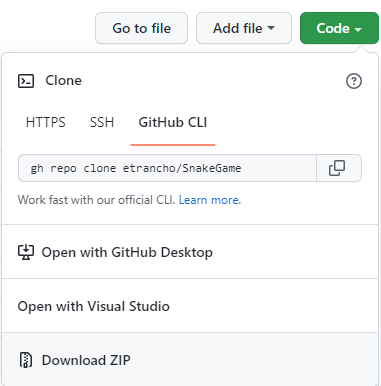
Task: Switch to the SSH clone tab
Action: tap(102, 122)
